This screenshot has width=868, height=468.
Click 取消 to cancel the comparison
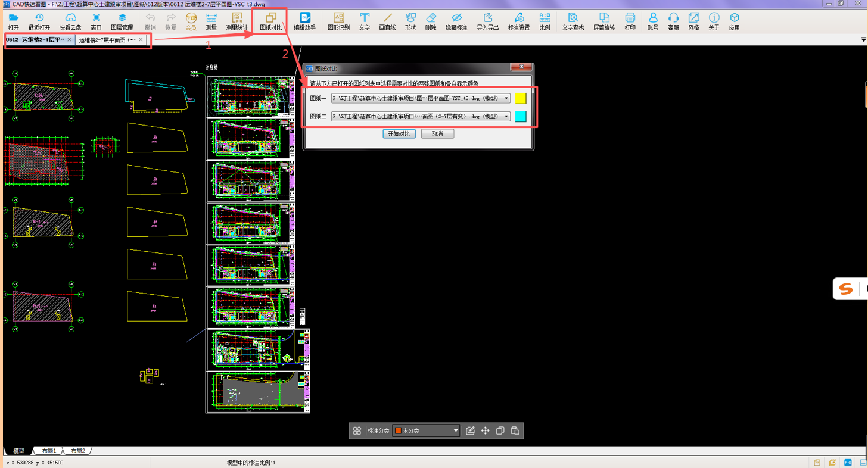pyautogui.click(x=437, y=134)
